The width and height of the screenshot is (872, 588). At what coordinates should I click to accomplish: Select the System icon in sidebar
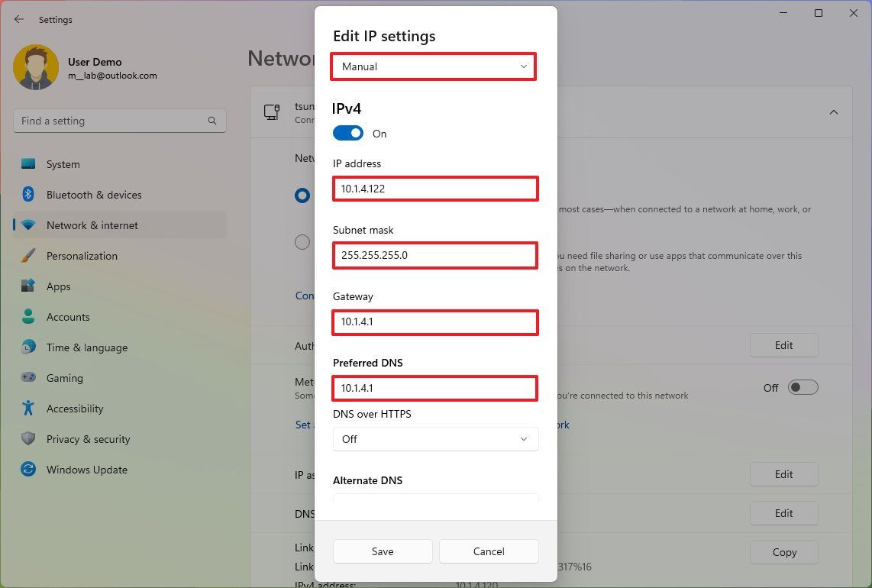coord(28,164)
